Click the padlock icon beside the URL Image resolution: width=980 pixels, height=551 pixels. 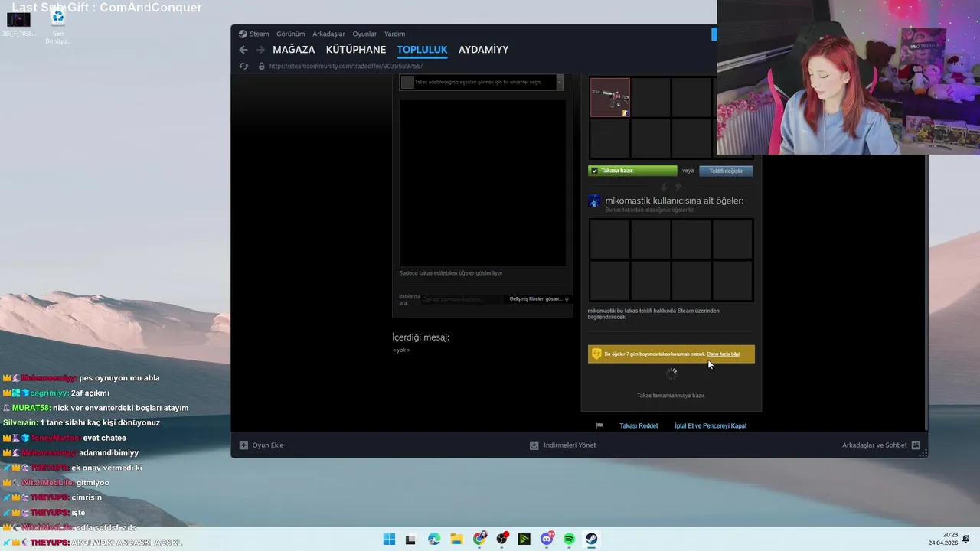(x=262, y=66)
